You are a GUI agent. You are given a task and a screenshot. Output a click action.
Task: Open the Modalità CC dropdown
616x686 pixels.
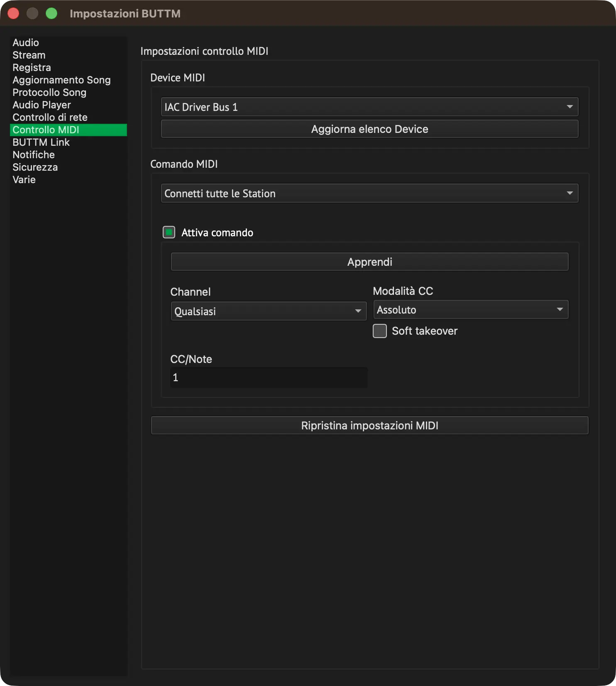point(471,310)
